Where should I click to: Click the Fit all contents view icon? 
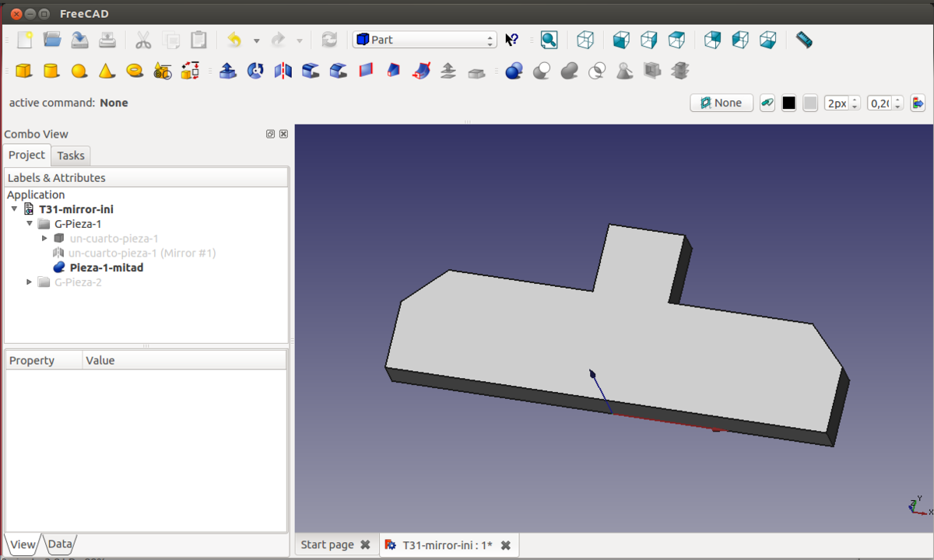tap(550, 40)
